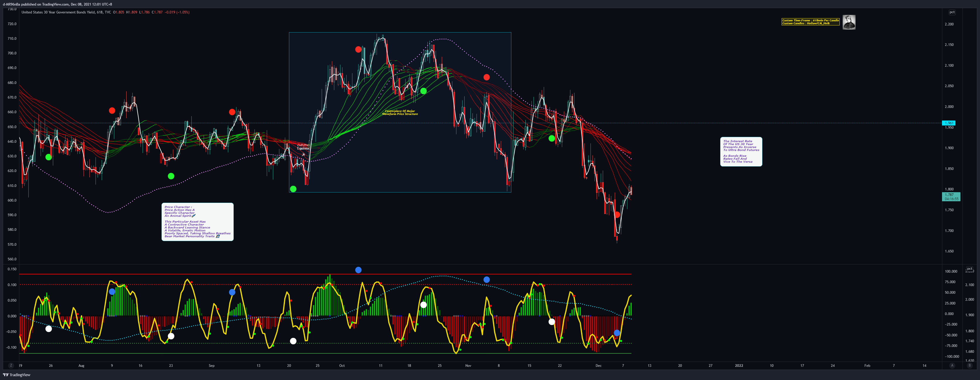
Task: Select The Interest Rate note box
Action: (x=741, y=152)
